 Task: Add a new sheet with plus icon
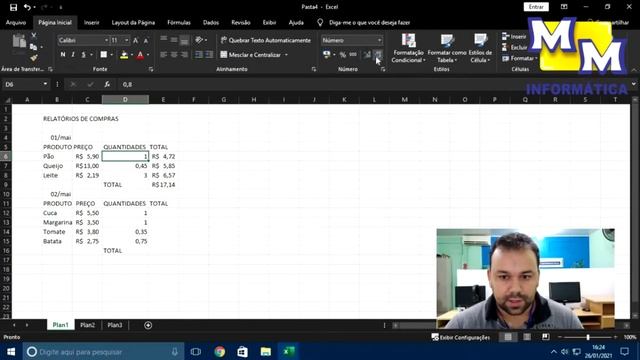[x=148, y=325]
